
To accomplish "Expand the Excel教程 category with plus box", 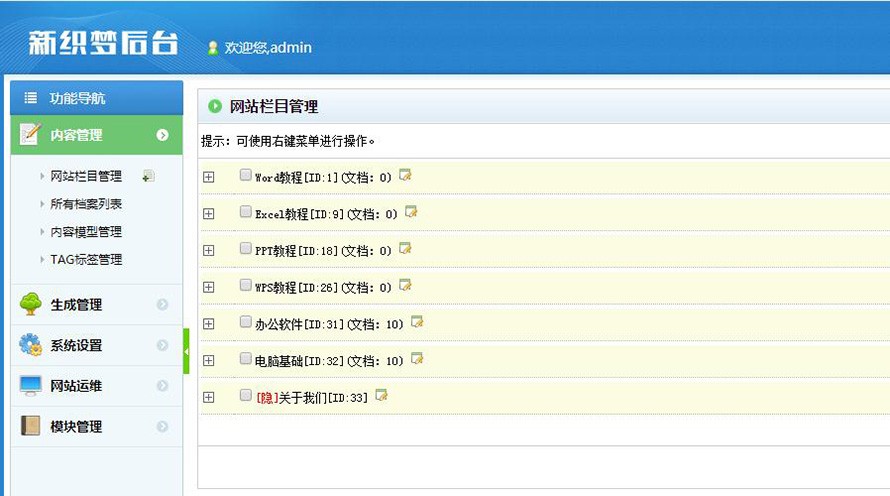I will [209, 214].
